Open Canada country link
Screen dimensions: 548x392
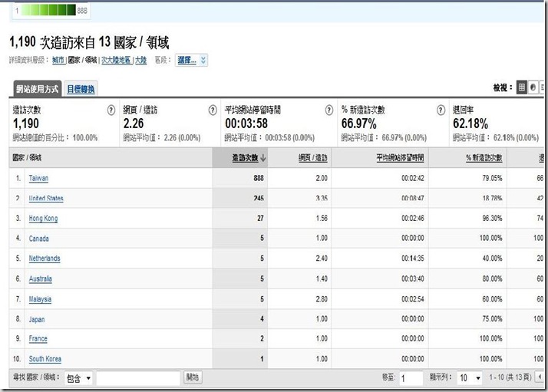pos(39,239)
